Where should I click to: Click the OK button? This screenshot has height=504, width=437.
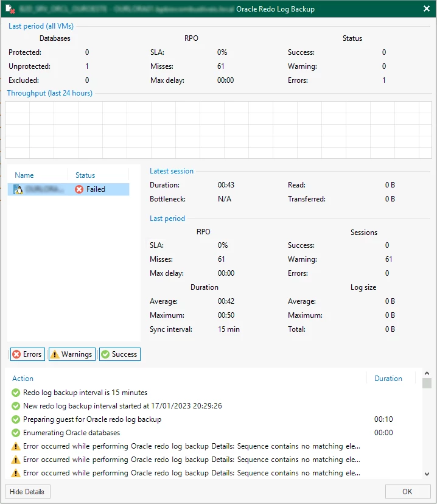coord(407,491)
